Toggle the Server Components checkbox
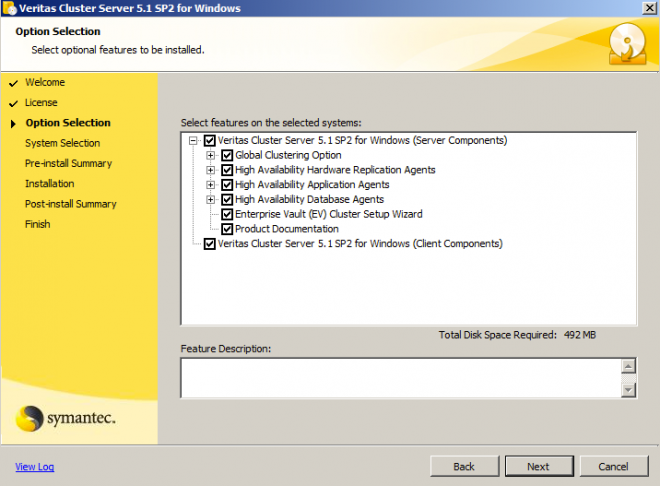 pos(210,141)
